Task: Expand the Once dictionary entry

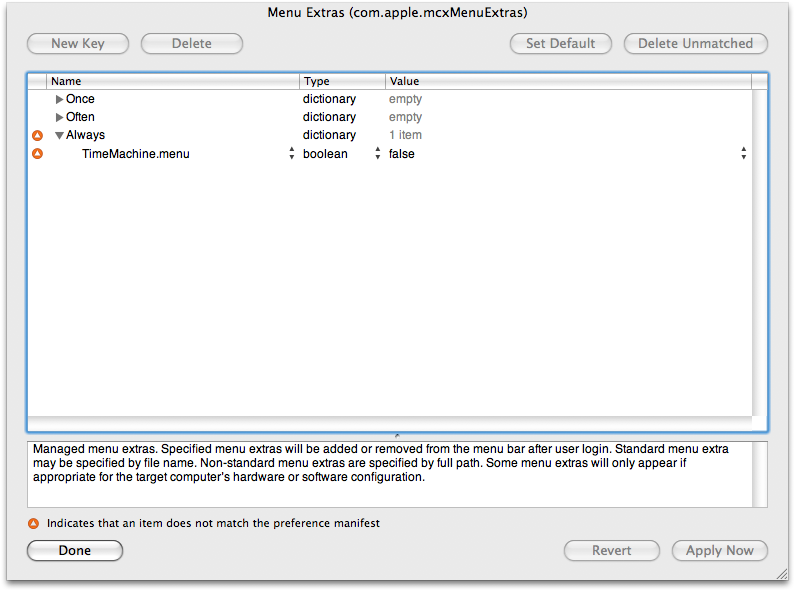Action: tap(60, 99)
